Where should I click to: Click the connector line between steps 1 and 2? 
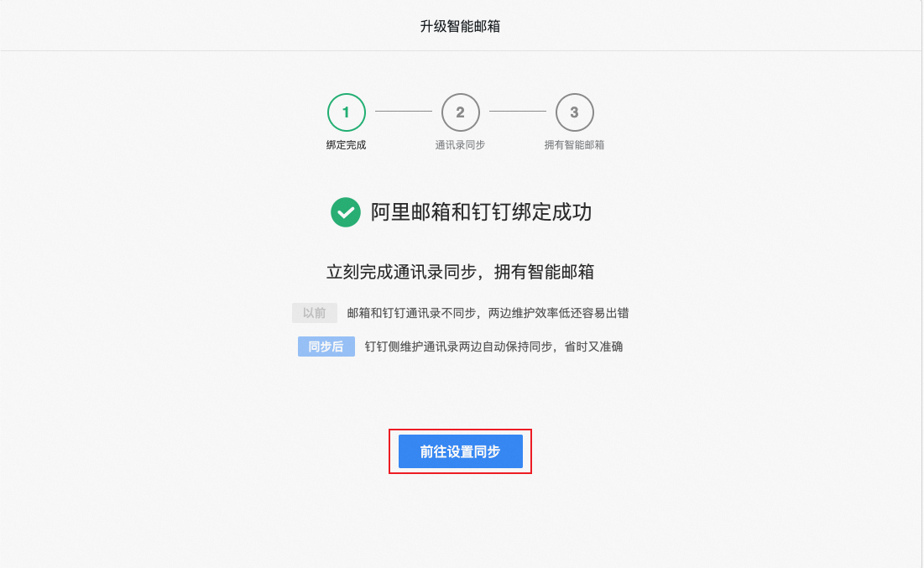pos(404,112)
